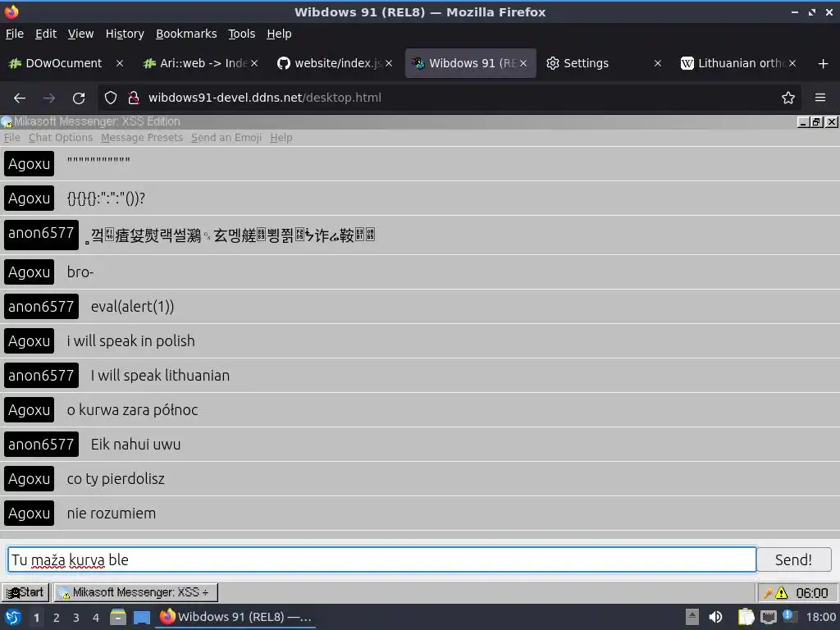Close the Lithuanian orthography Wikipedia tab

pyautogui.click(x=792, y=63)
